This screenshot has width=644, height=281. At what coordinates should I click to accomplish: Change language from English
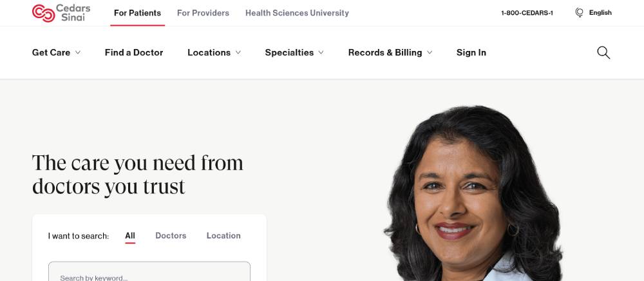pos(600,13)
